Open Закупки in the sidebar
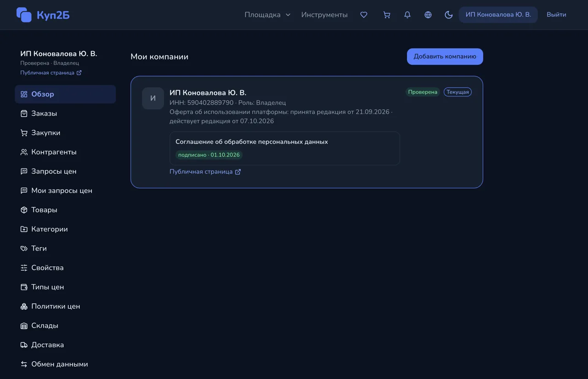This screenshot has height=379, width=588. [x=65, y=133]
